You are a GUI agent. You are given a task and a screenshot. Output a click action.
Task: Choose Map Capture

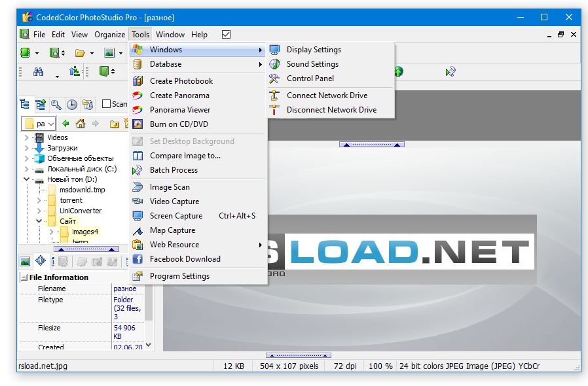click(x=198, y=230)
